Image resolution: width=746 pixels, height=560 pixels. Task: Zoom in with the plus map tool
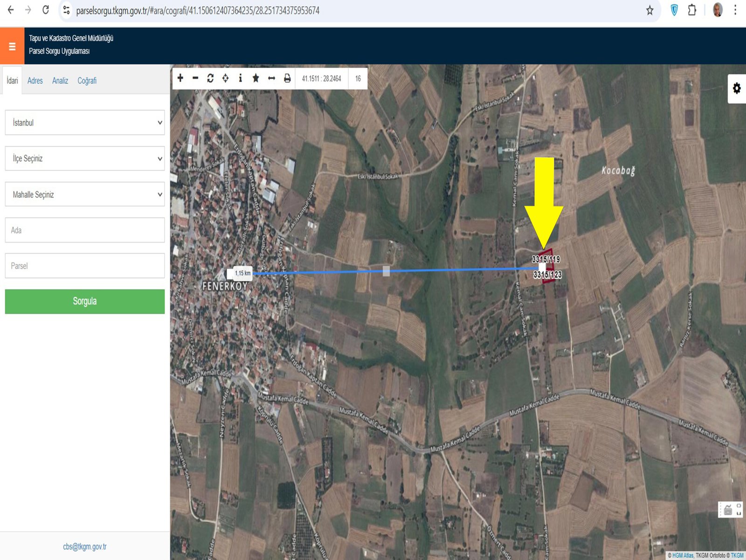coord(180,78)
